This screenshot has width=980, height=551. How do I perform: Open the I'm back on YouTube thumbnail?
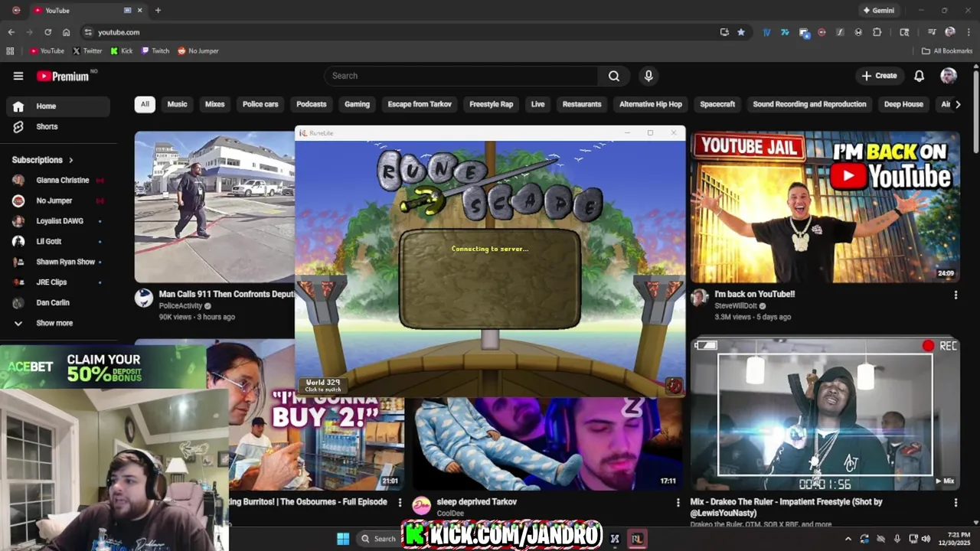[825, 207]
